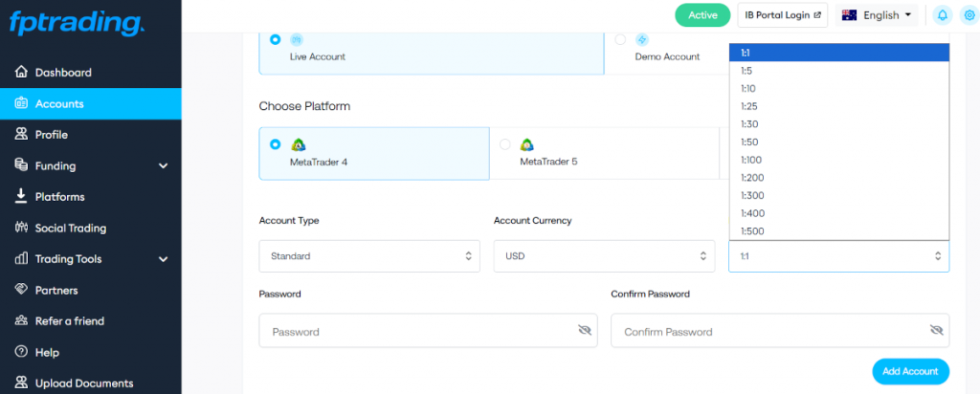Image resolution: width=980 pixels, height=394 pixels.
Task: Click the Social Trading icon
Action: click(x=21, y=228)
